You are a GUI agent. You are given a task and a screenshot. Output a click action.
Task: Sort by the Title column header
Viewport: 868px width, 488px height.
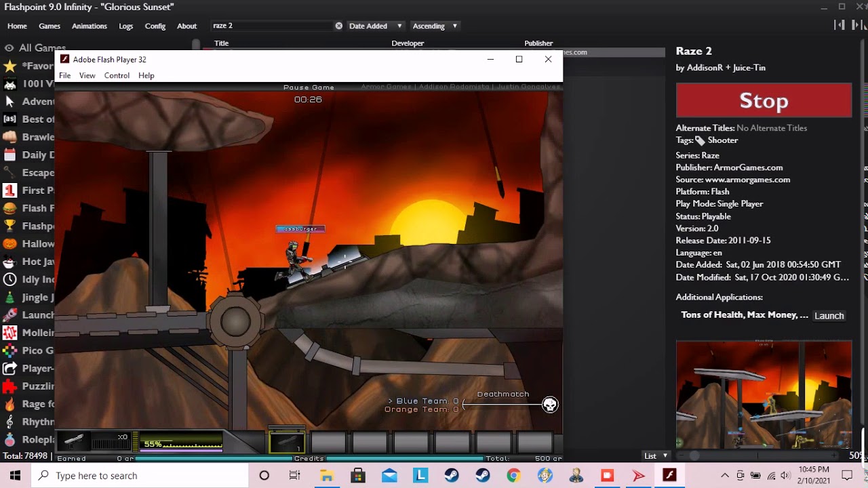pyautogui.click(x=222, y=43)
